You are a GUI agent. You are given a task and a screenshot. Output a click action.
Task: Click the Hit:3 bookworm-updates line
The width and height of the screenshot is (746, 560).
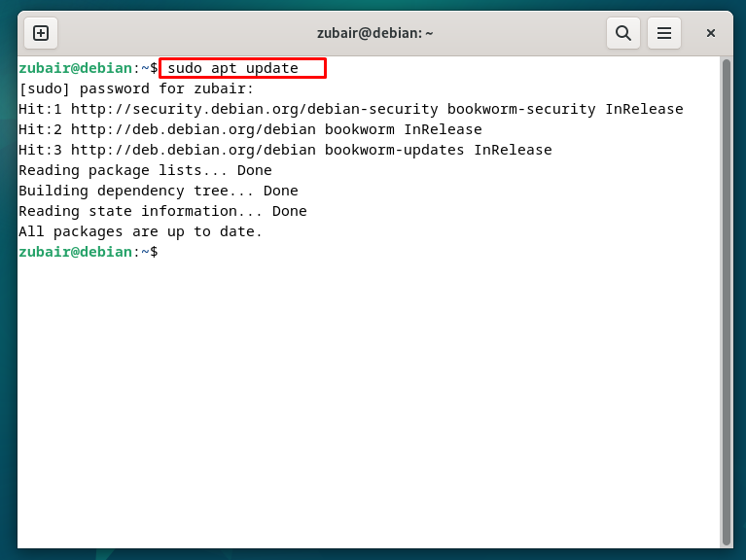click(285, 151)
